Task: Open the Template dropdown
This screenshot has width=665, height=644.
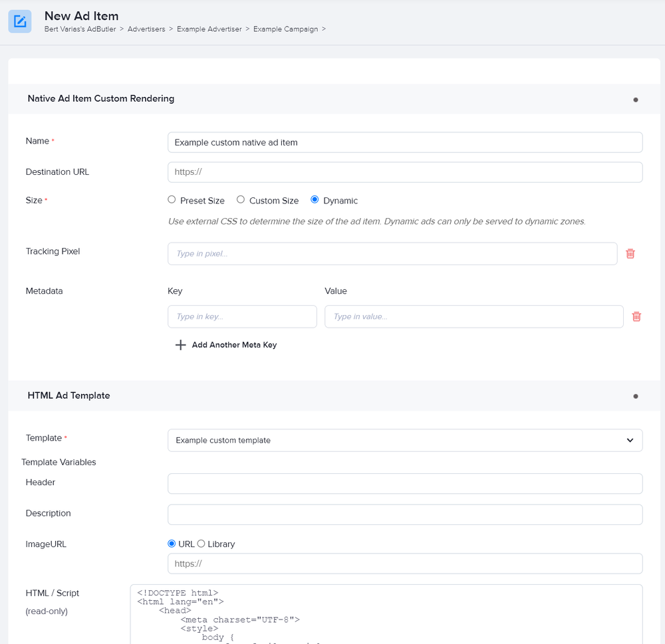Action: [405, 440]
